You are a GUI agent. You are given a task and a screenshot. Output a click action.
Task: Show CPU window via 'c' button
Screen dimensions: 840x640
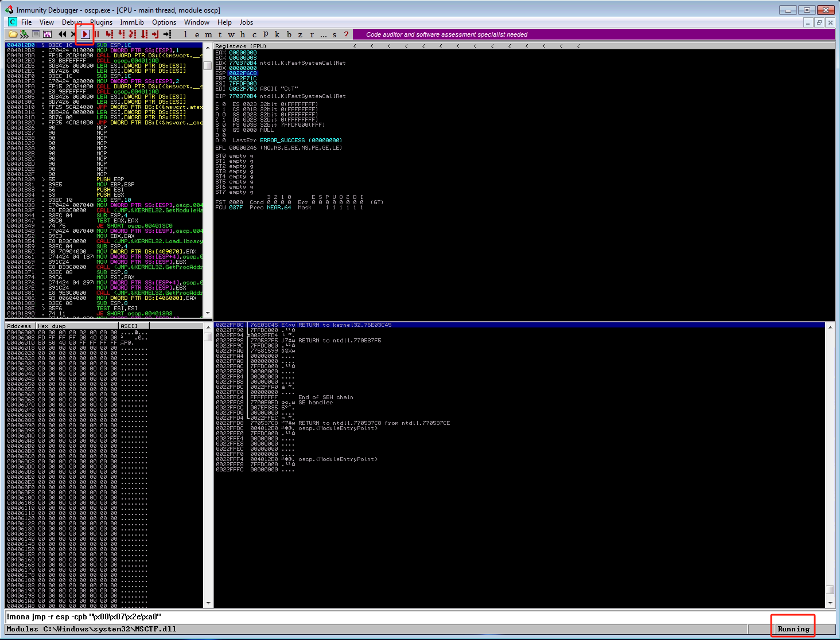tap(254, 34)
